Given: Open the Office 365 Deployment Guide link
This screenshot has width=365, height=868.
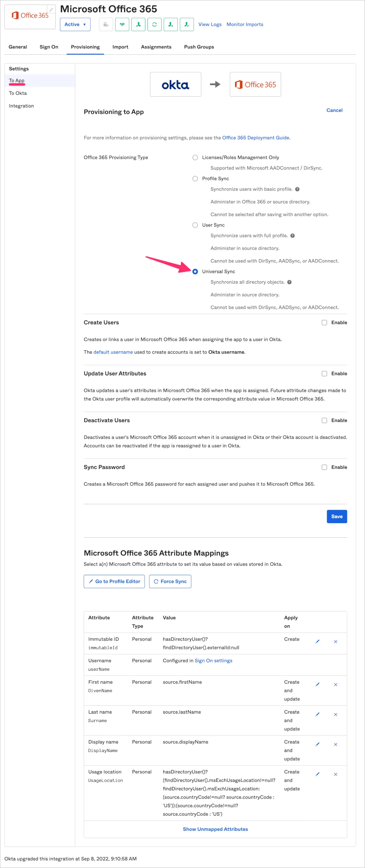Looking at the screenshot, I should coord(255,138).
